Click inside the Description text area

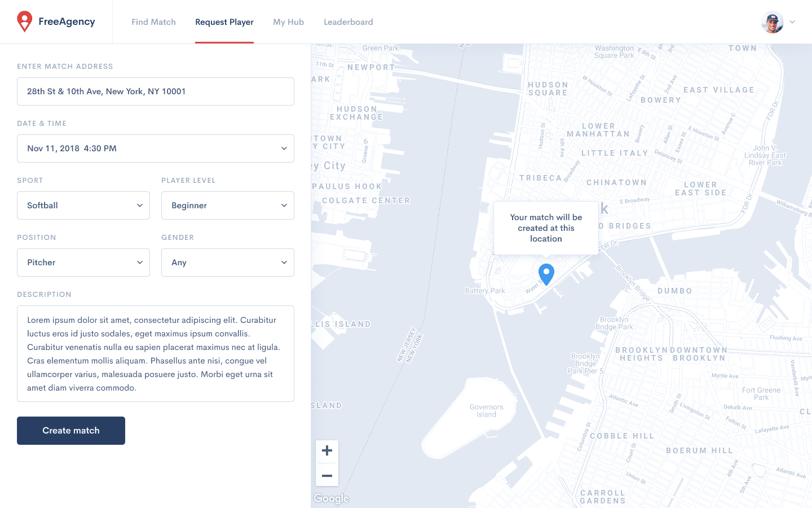[156, 354]
